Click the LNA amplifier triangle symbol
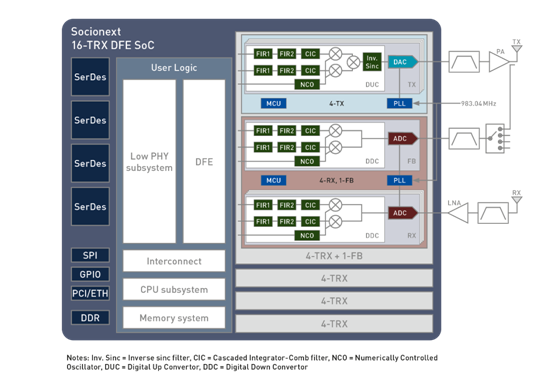Viewport: 558px width, 380px height. click(458, 213)
